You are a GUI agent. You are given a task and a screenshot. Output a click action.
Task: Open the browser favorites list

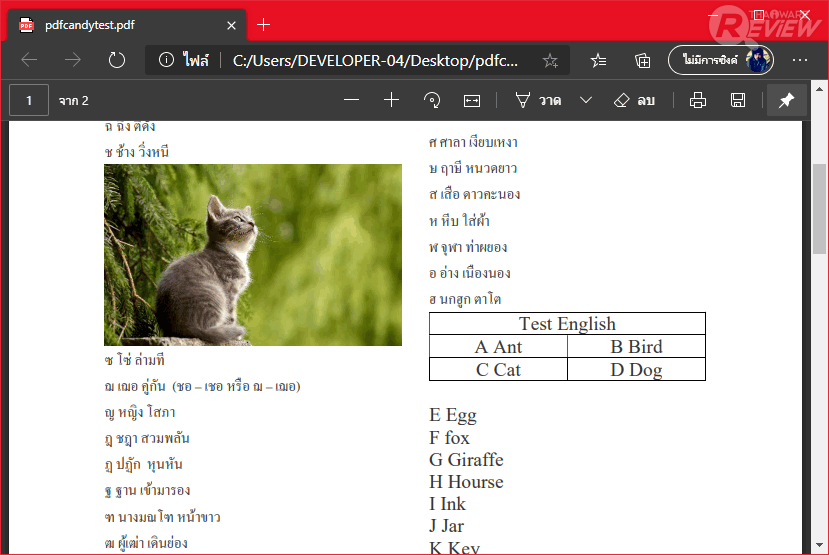point(598,60)
